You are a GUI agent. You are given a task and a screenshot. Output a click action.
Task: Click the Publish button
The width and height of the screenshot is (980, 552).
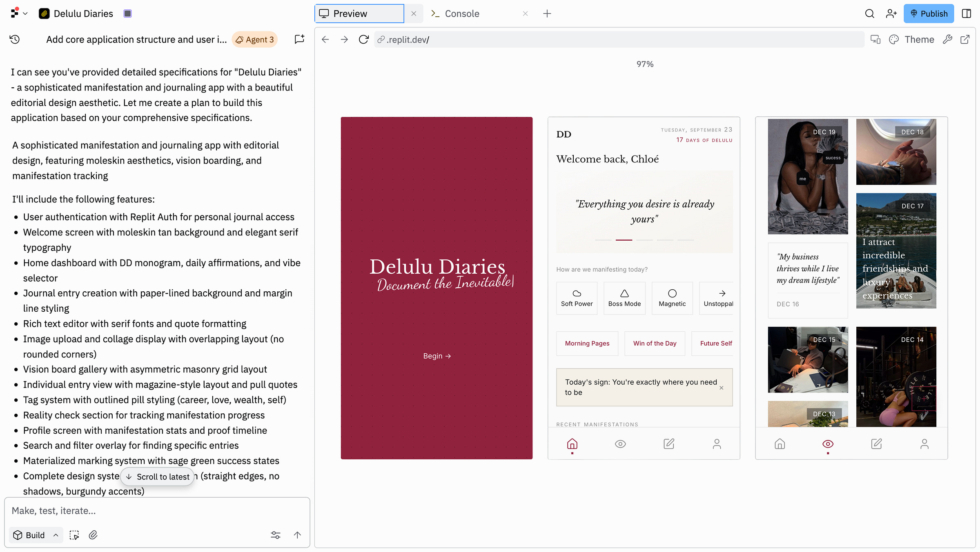pos(929,13)
